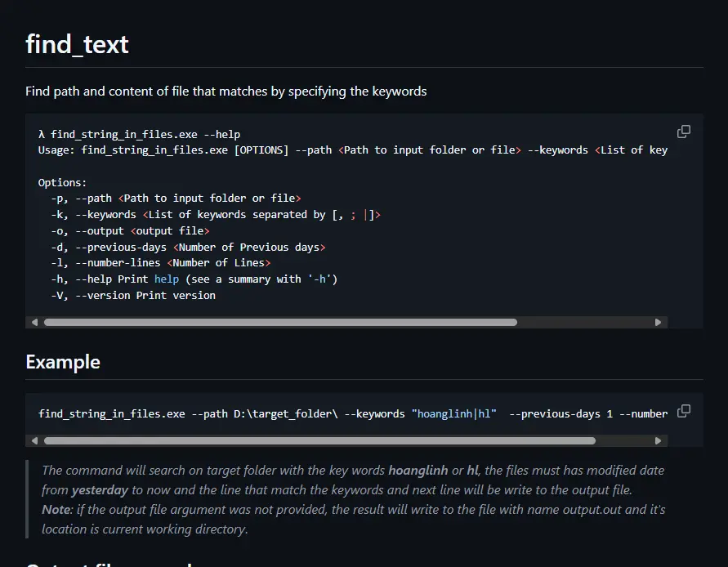Click right arrow of example command scrollbar

point(658,440)
